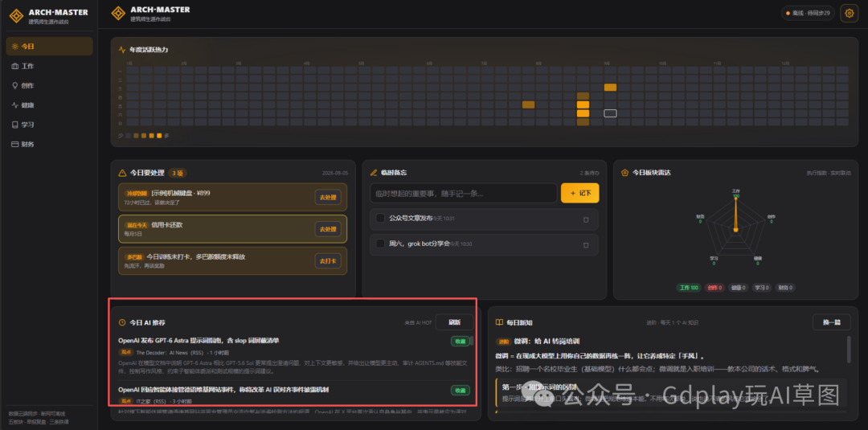Delete the 周六，grok bot分享会 memo via trash icon
This screenshot has height=430, width=868.
tap(586, 244)
